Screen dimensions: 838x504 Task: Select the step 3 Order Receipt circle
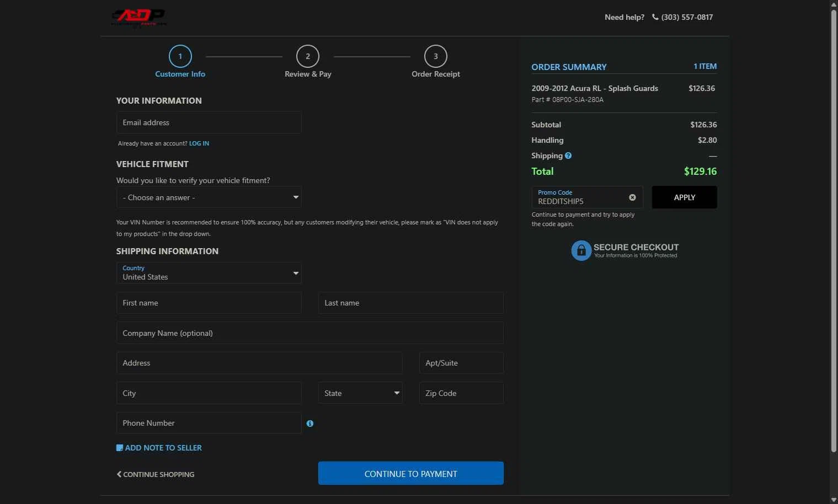tap(436, 56)
